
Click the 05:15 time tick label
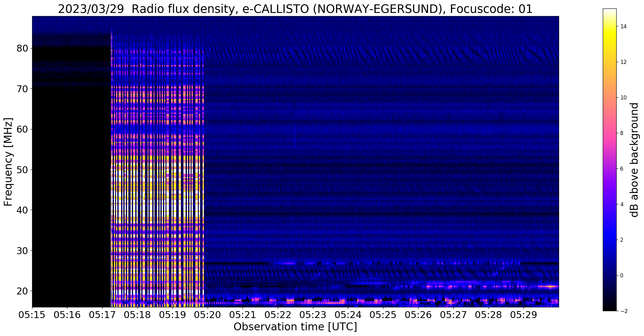click(x=32, y=314)
